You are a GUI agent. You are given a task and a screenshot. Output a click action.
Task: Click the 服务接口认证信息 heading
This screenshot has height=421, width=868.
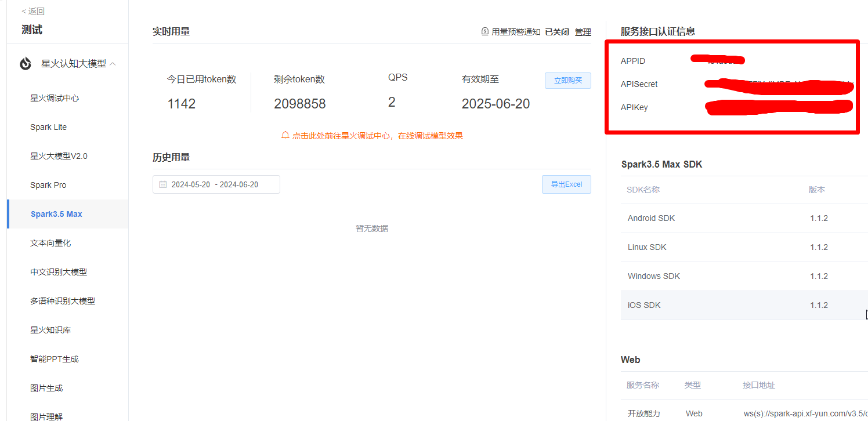tap(658, 31)
